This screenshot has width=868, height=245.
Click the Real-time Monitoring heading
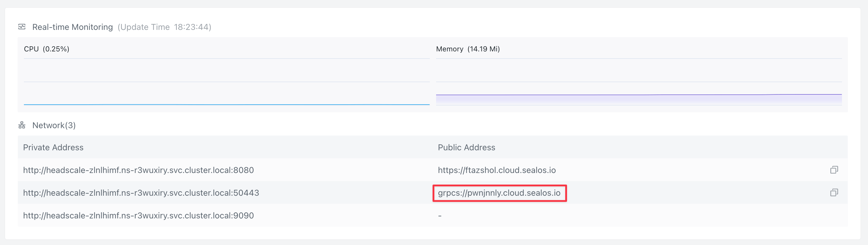click(x=72, y=27)
